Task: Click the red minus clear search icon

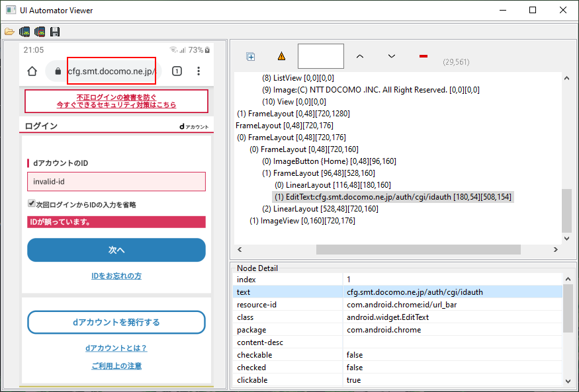Action: [423, 56]
